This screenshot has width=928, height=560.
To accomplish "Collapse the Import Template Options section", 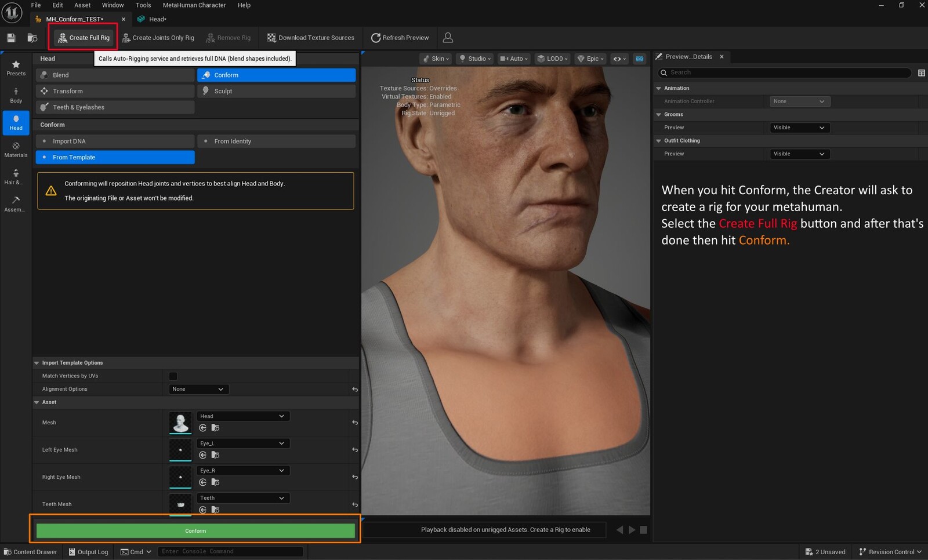I will point(37,363).
